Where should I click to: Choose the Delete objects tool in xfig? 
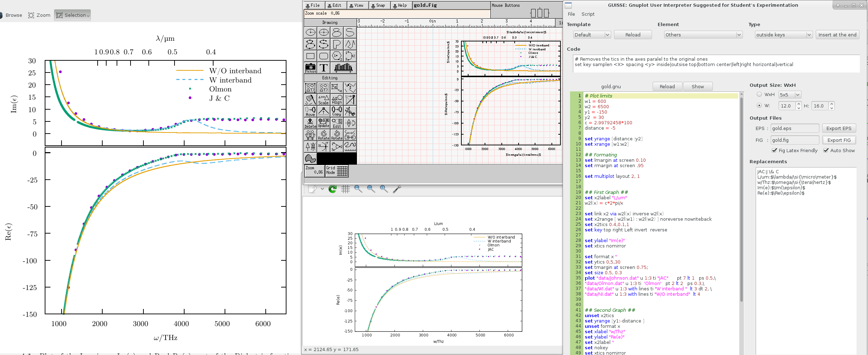[310, 123]
